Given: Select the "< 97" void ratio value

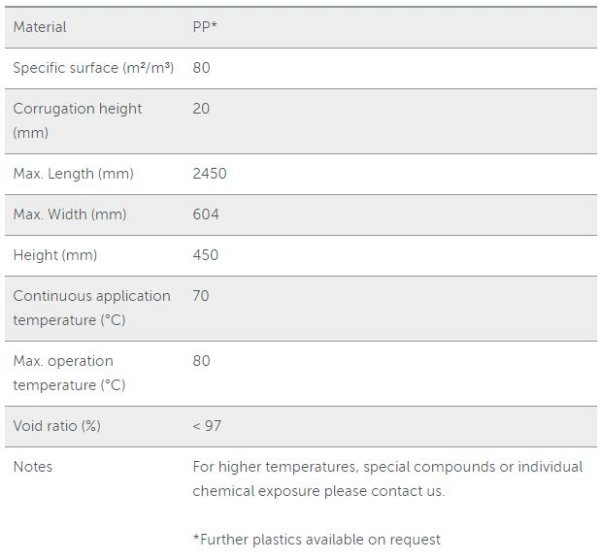Looking at the screenshot, I should (x=207, y=426).
